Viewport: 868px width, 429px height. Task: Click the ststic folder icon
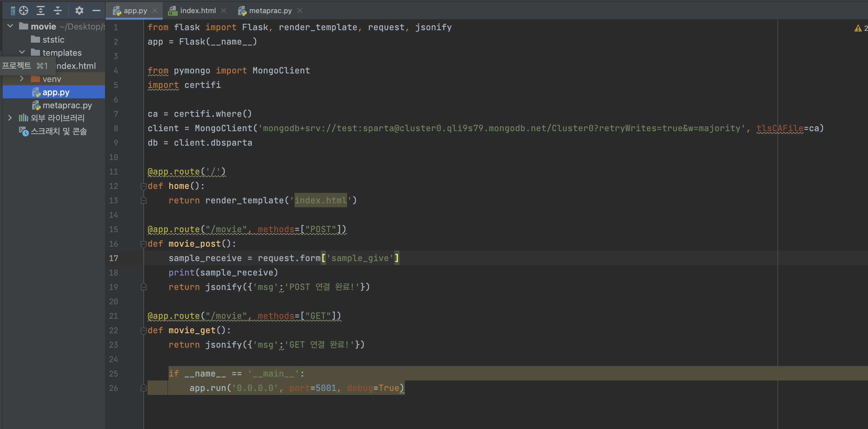(x=35, y=39)
